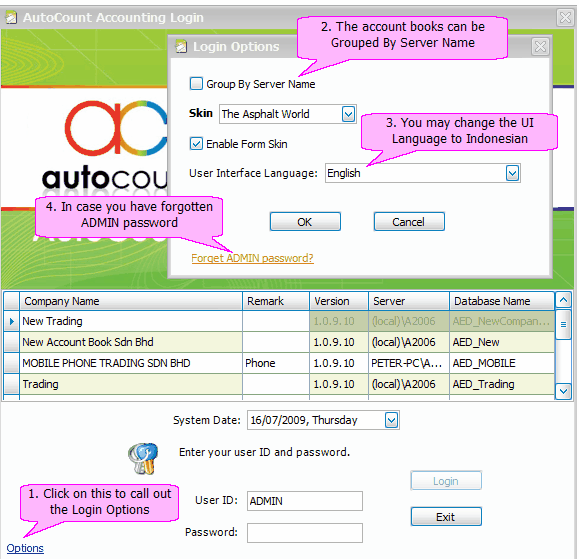This screenshot has height=559, width=579.
Task: Focus the Password input field
Action: pos(305,533)
